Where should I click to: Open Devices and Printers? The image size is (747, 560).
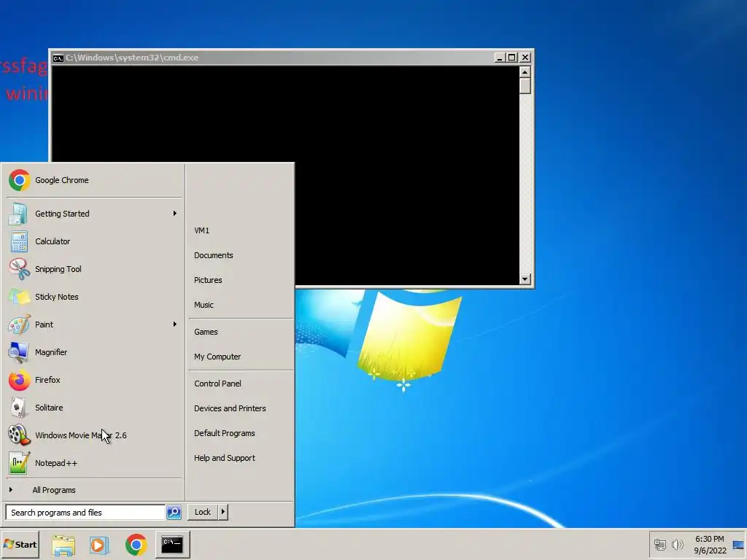230,408
